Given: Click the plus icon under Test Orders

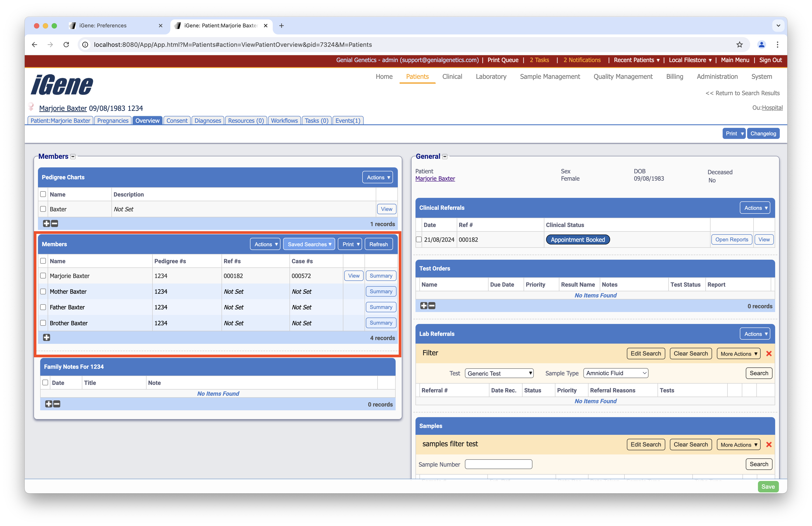Looking at the screenshot, I should point(424,305).
